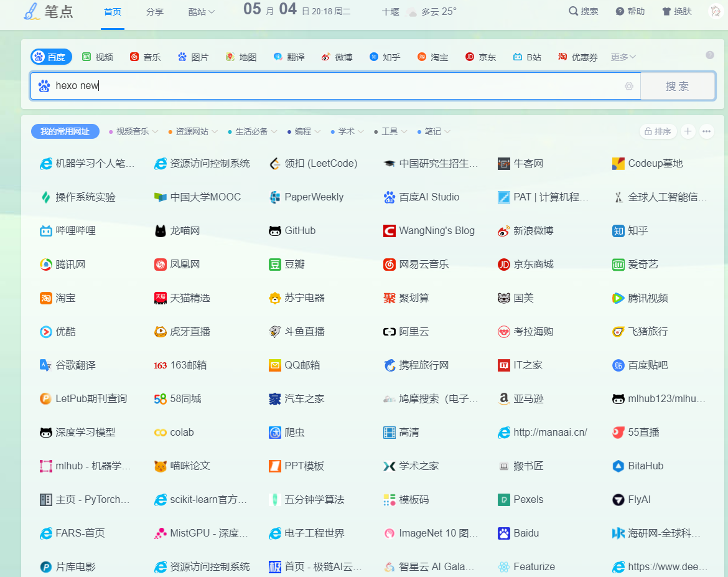
Task: Click the 谷歌翻译 icon
Action: pos(45,365)
